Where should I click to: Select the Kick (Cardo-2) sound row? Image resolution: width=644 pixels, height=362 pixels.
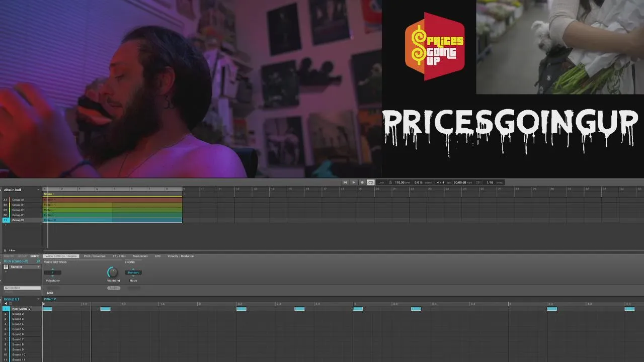[21, 309]
